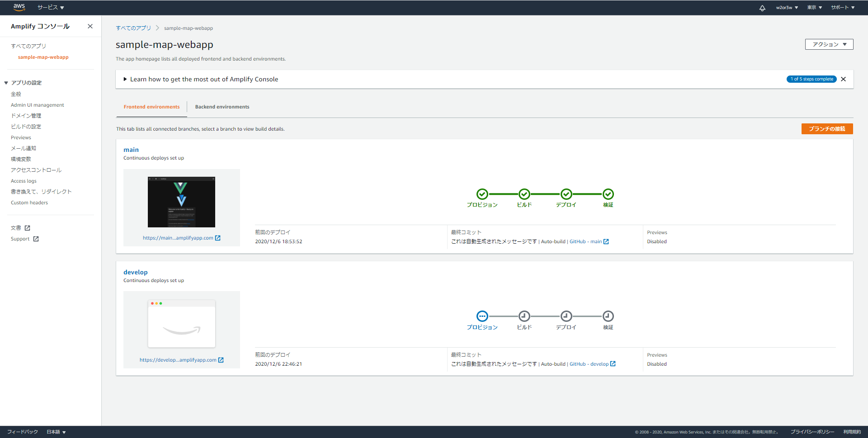Open the https://develop...amplifyapp.com link
This screenshot has height=438, width=868.
point(178,360)
